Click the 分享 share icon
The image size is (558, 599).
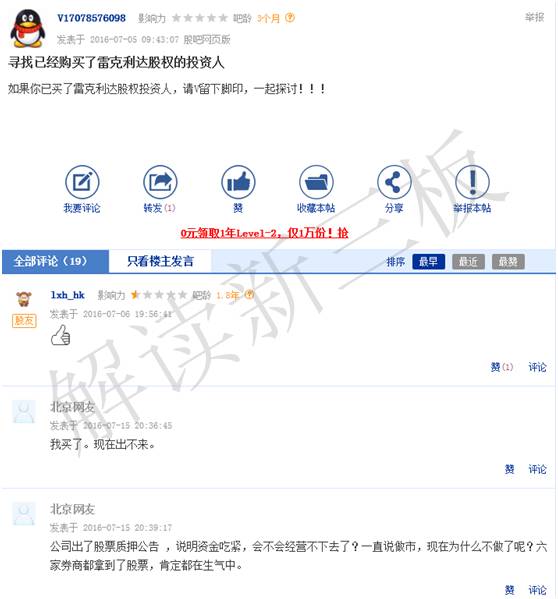(394, 182)
